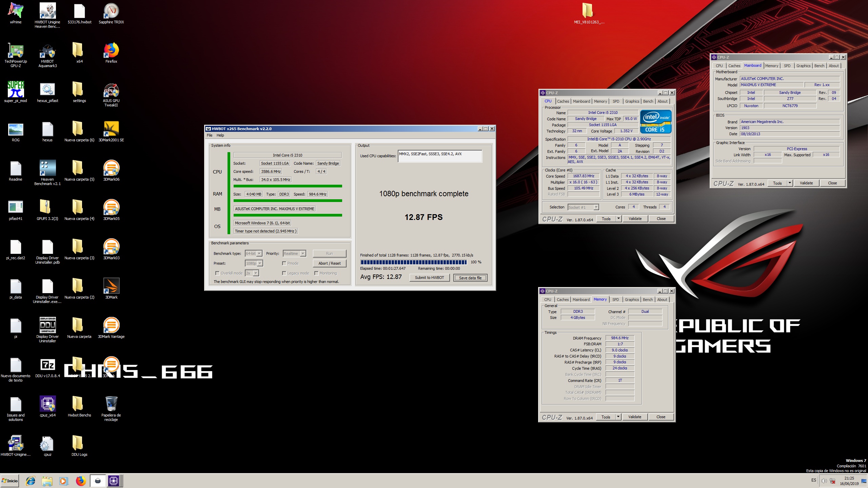Click the ES language indicator in tray
868x488 pixels.
[814, 480]
